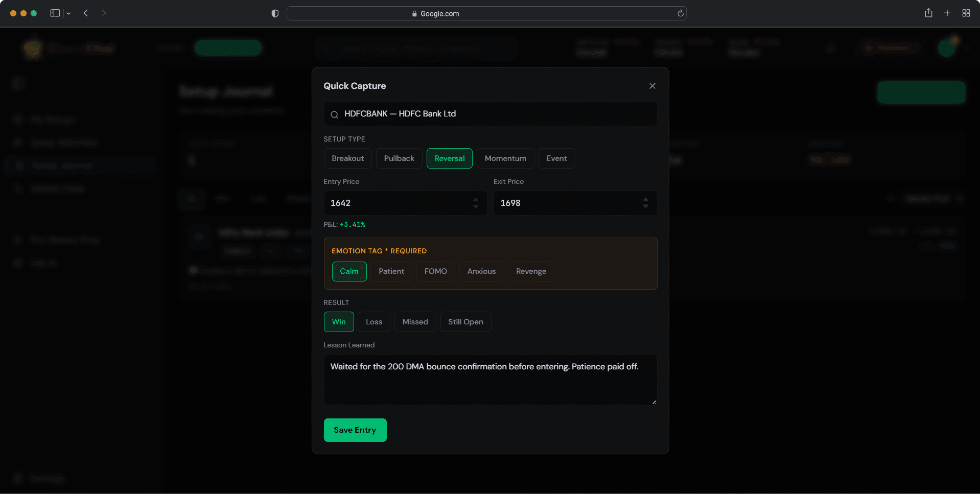
Task: Click the Exit Price field showing 1698
Action: pos(575,203)
